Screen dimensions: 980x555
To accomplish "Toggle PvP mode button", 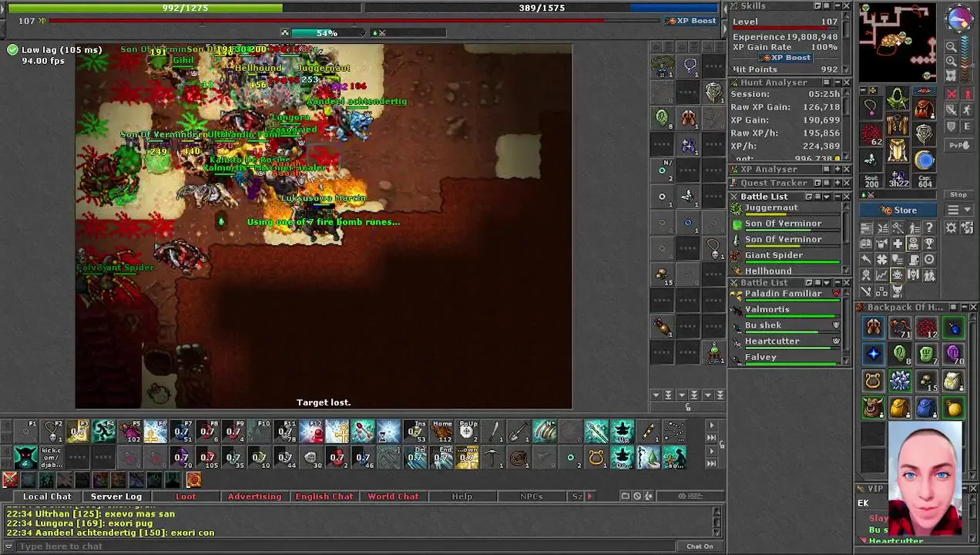I will tap(958, 145).
